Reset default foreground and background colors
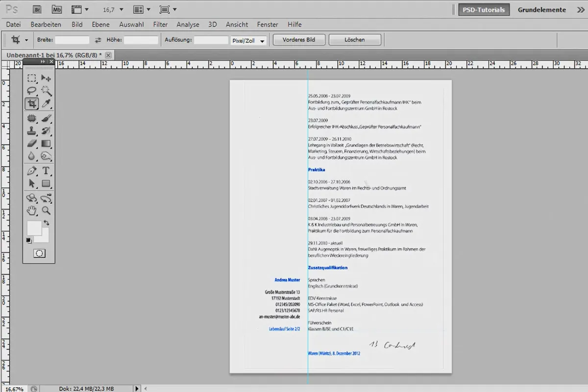 [29, 240]
